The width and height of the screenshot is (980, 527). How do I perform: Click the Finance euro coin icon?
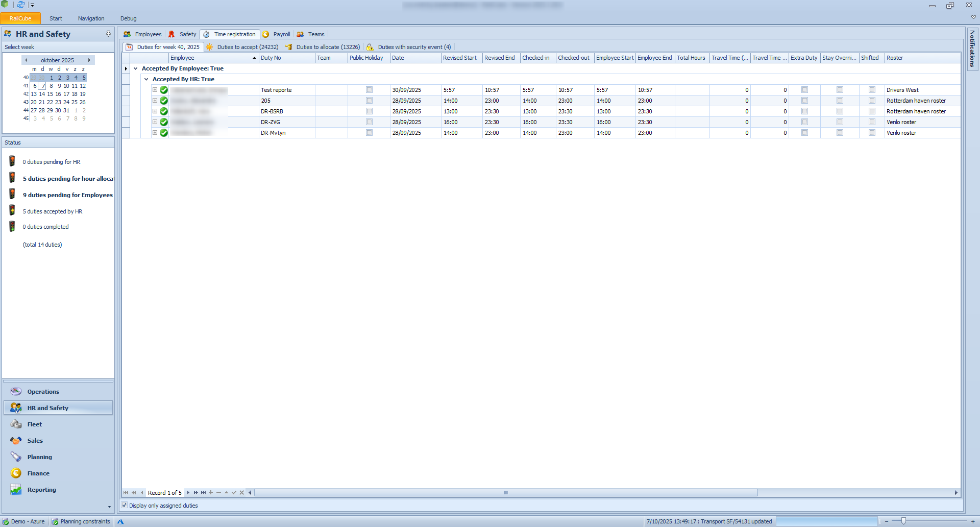pyautogui.click(x=16, y=473)
